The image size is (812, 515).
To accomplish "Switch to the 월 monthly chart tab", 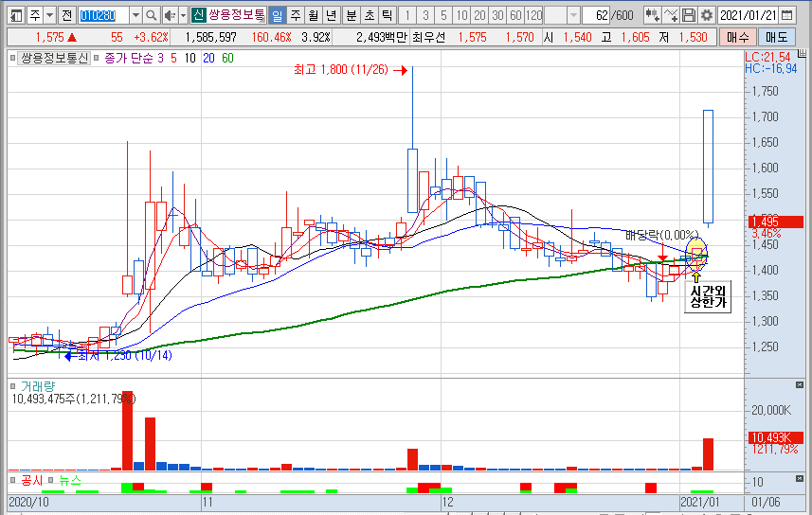I will click(312, 16).
